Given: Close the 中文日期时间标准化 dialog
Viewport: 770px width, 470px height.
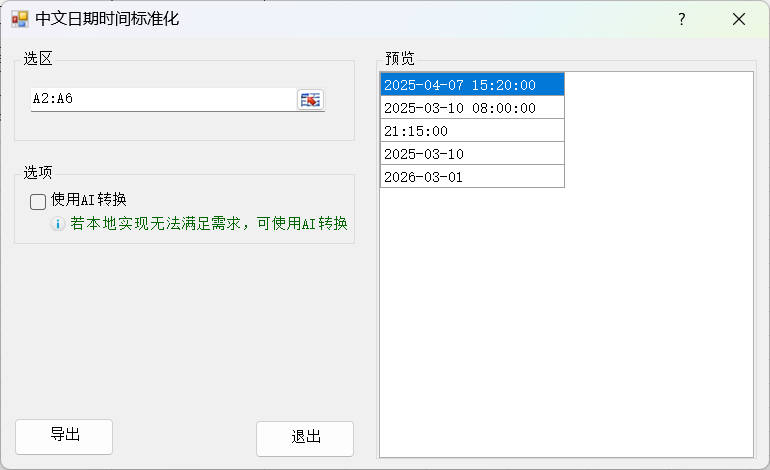Looking at the screenshot, I should pyautogui.click(x=739, y=19).
